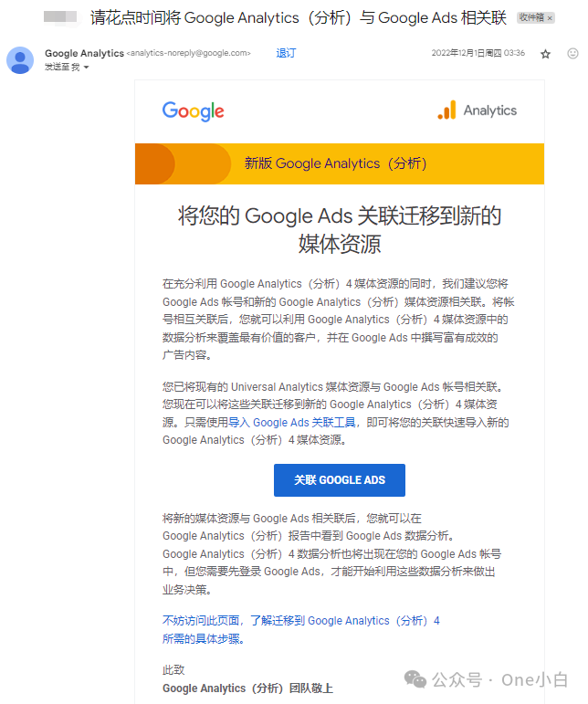Viewport: 588px width, 704px height.
Task: Click the Analytics bar chart logo
Action: click(446, 110)
